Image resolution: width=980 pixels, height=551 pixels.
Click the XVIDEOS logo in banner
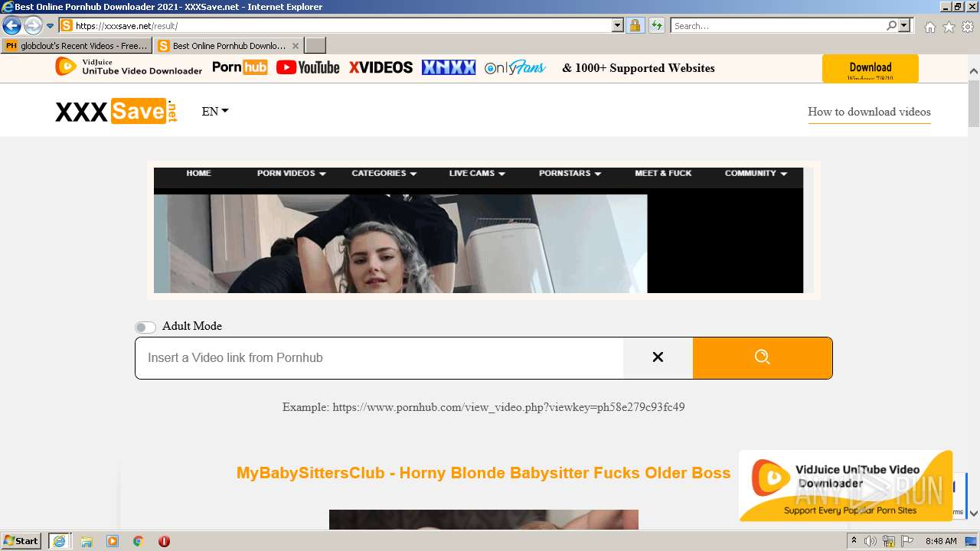[381, 67]
